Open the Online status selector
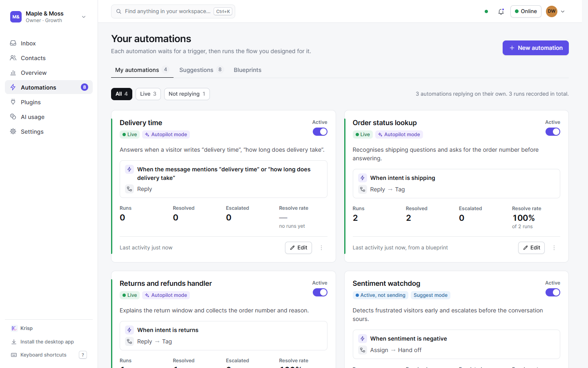 coord(526,11)
